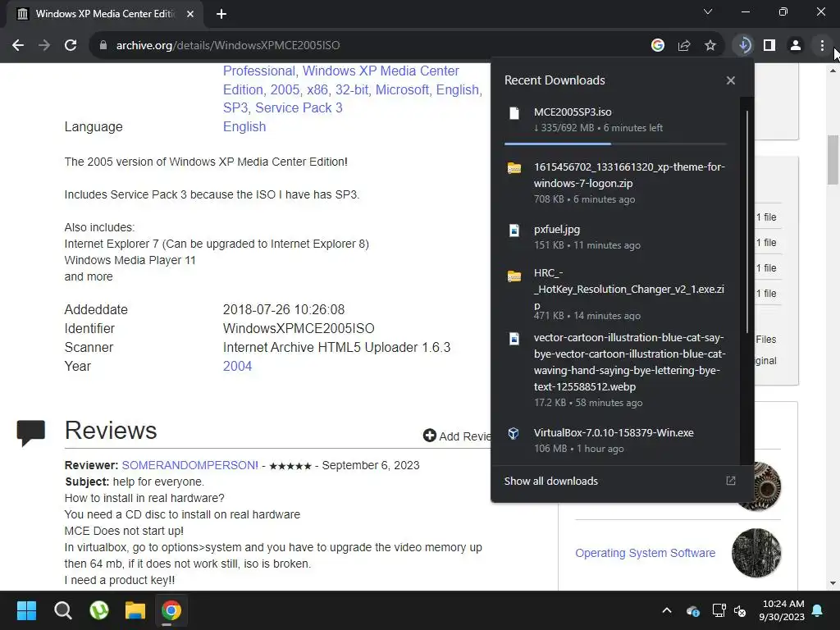The height and width of the screenshot is (630, 840).
Task: Click the downloads popup scrollbar
Action: coord(746,222)
